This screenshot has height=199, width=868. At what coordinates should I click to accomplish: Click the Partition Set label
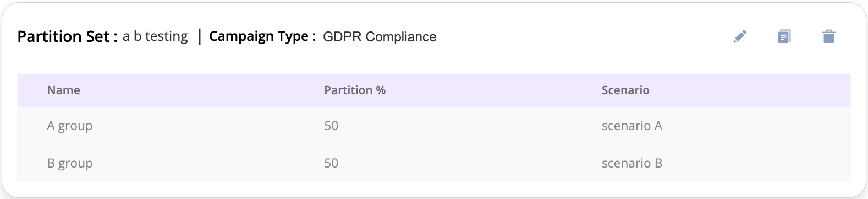pos(68,36)
